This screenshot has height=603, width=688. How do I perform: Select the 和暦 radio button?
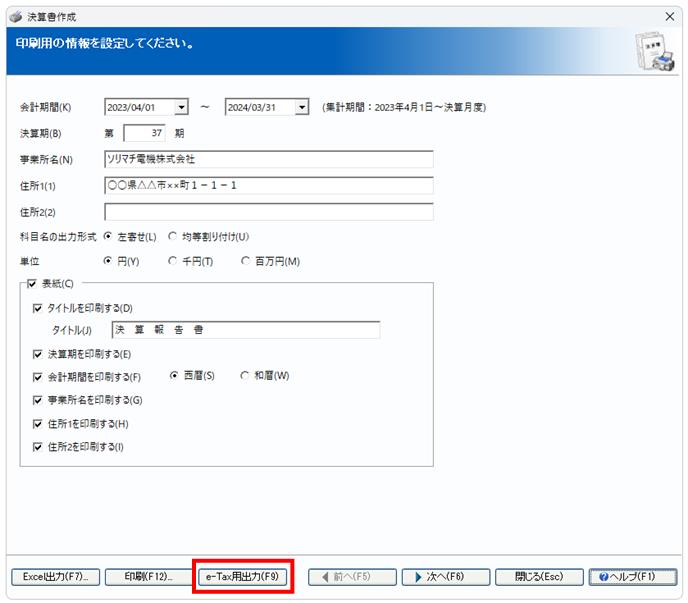click(x=245, y=376)
